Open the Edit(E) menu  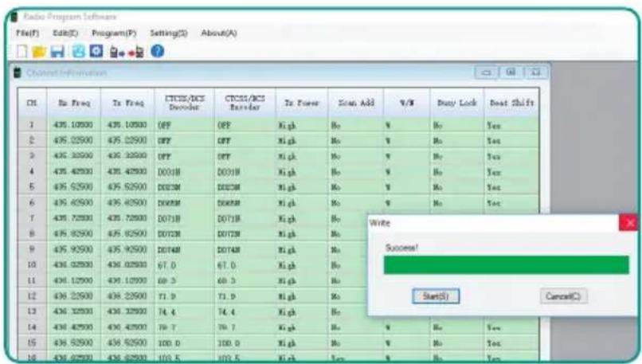[65, 33]
